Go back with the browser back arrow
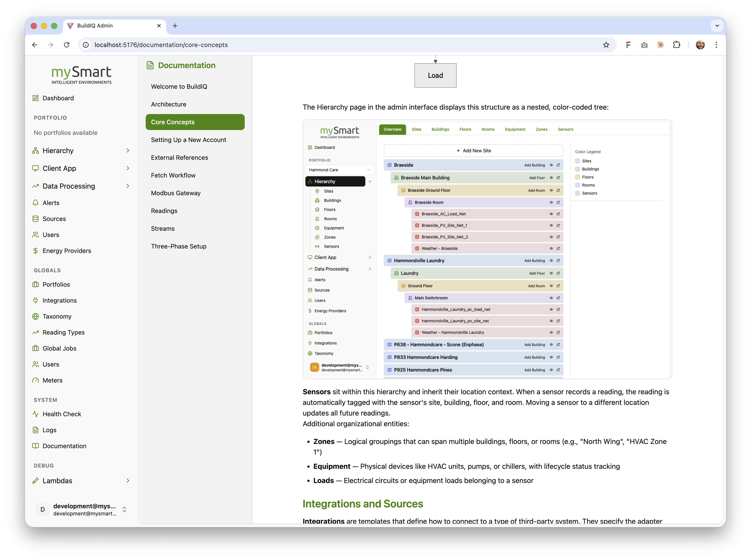Screen dimensions: 751x560 coord(35,45)
